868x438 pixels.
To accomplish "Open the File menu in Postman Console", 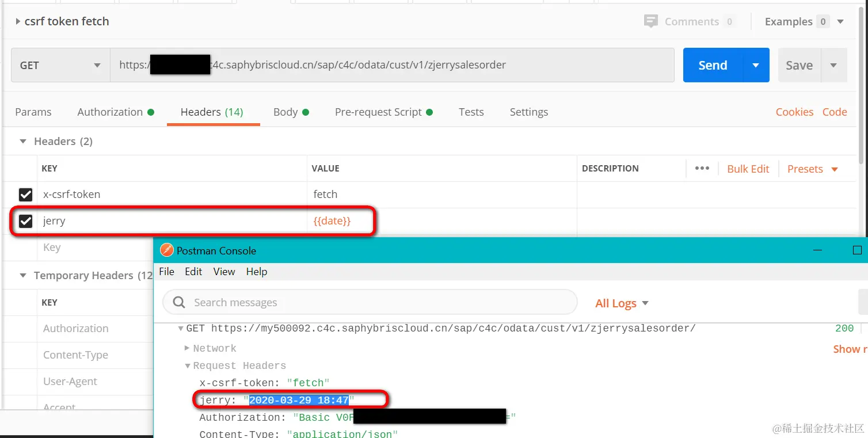I will [166, 272].
